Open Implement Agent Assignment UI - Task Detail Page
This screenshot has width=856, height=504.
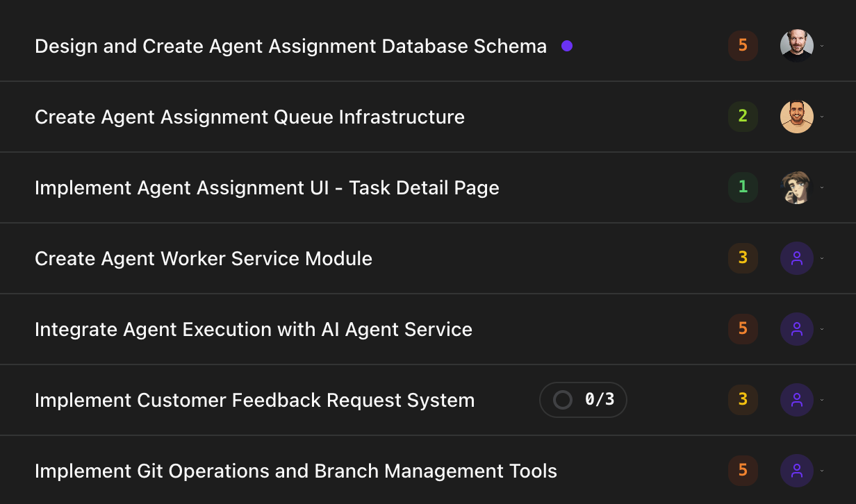tap(267, 187)
